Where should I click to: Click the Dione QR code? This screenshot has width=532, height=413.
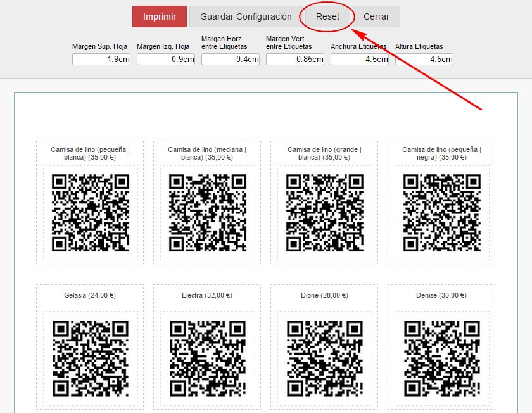pos(325,359)
